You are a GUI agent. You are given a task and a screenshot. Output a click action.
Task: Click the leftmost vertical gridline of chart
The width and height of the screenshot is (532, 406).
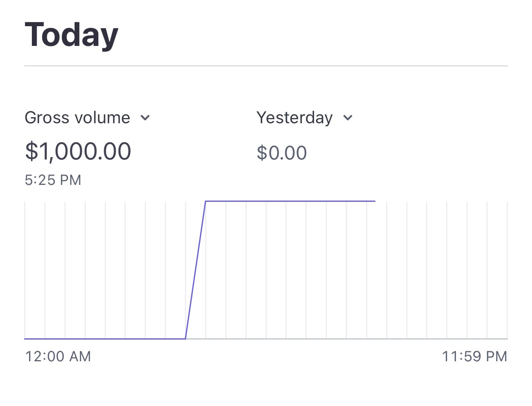click(25, 270)
